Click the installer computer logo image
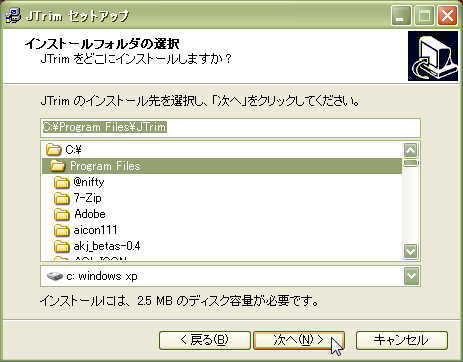Image resolution: width=463 pixels, height=362 pixels. [x=433, y=56]
